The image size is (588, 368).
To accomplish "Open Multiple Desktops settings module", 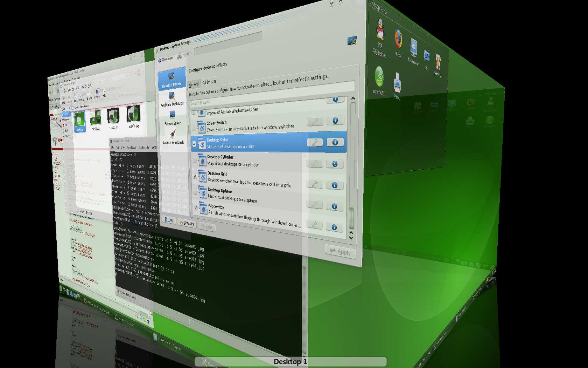I will pos(172,100).
